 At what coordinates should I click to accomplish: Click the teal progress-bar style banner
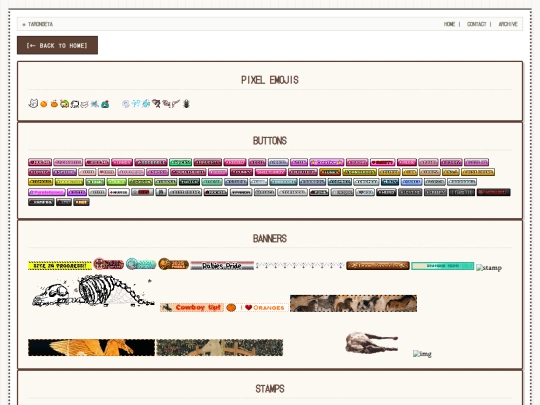443,266
